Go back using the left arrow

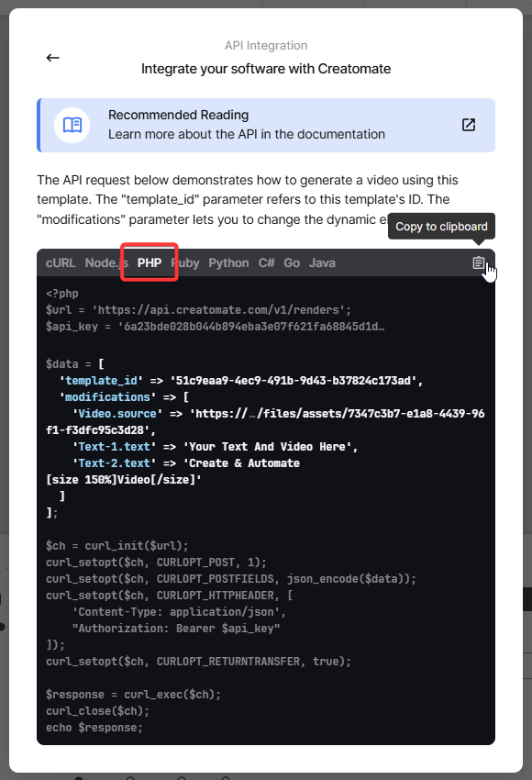pyautogui.click(x=52, y=58)
